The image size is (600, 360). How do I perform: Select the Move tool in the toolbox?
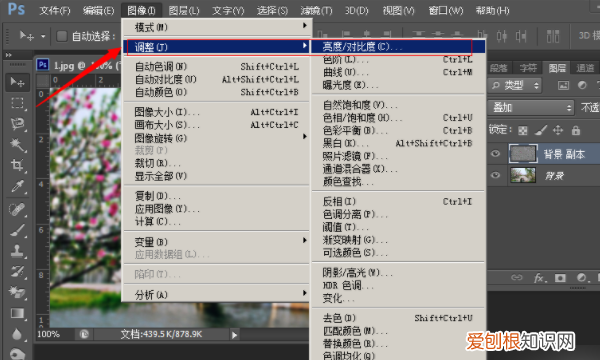coord(17,82)
